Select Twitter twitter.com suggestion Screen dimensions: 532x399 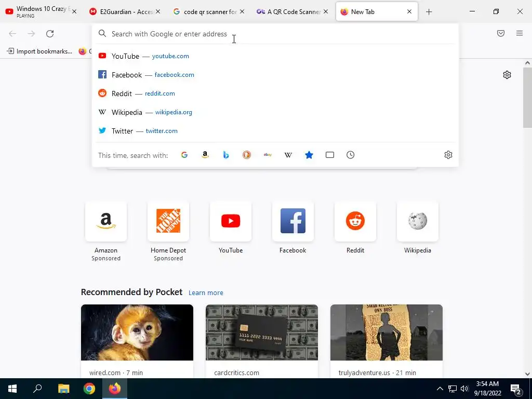click(x=275, y=130)
